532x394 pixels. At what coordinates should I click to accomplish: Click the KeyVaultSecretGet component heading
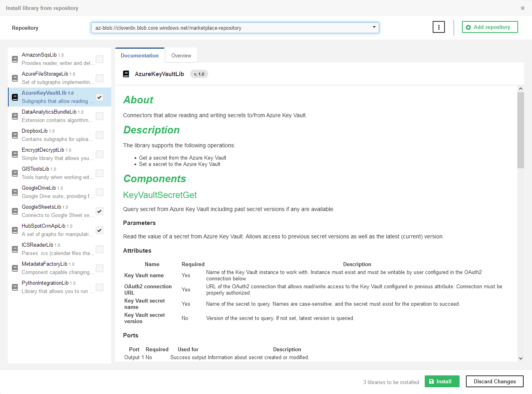pyautogui.click(x=160, y=195)
